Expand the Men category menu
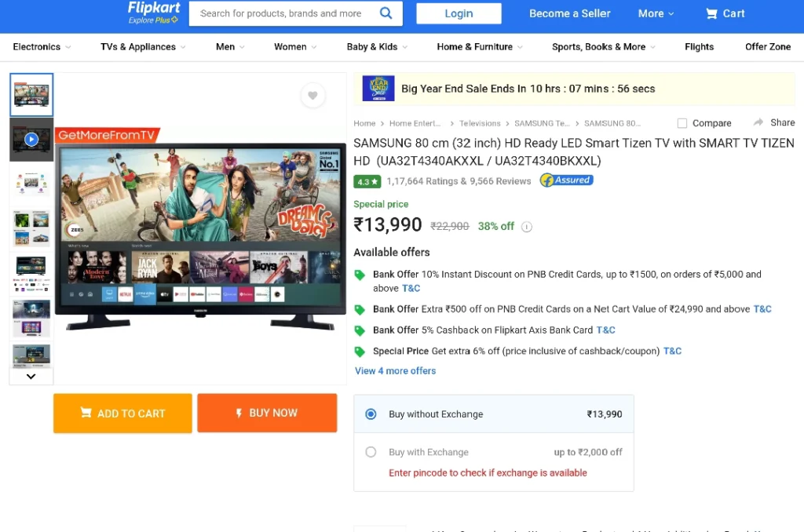The height and width of the screenshot is (532, 804). click(x=230, y=46)
